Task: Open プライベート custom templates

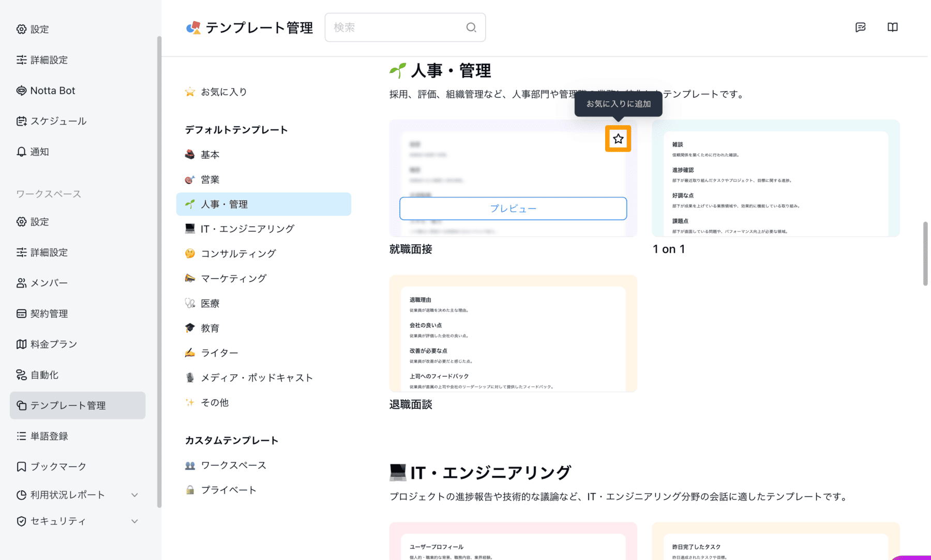Action: [263, 490]
